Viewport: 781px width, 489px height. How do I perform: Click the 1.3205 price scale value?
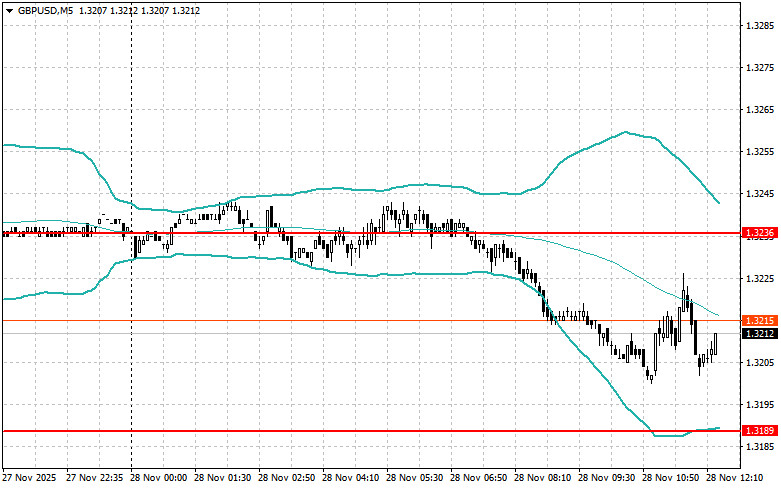761,363
